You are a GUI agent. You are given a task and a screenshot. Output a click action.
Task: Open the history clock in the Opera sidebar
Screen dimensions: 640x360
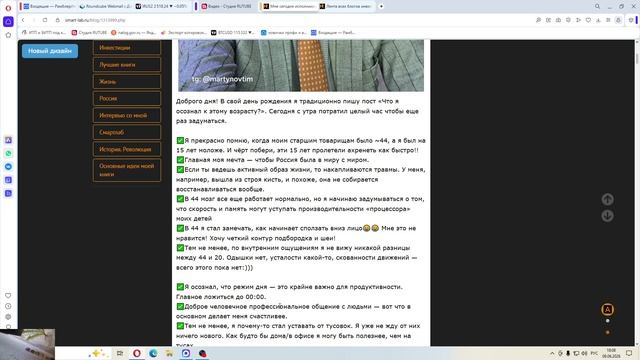pyautogui.click(x=8, y=306)
